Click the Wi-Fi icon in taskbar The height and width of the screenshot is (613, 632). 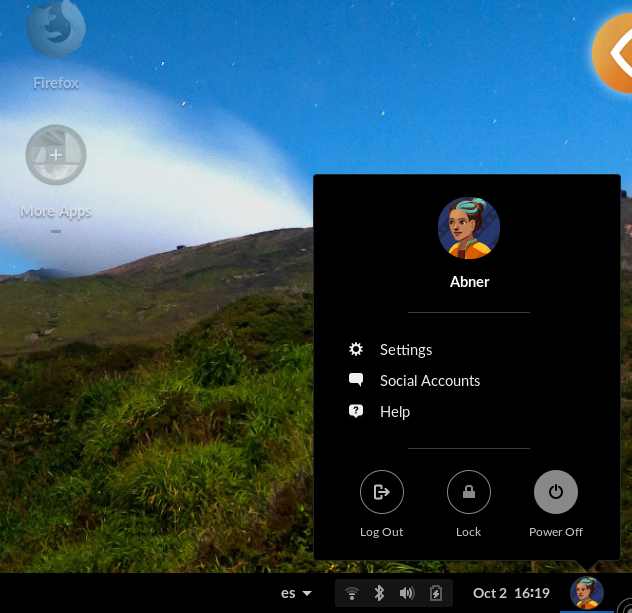[352, 593]
